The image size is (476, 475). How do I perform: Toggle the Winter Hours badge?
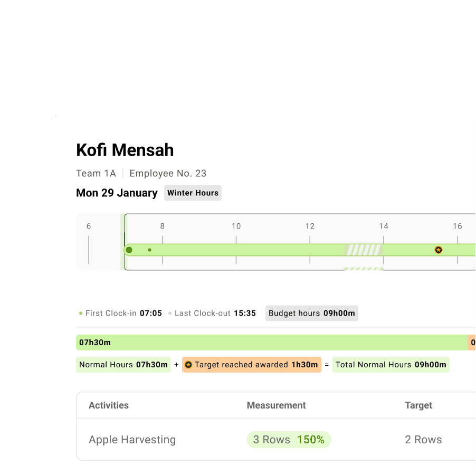(x=193, y=193)
